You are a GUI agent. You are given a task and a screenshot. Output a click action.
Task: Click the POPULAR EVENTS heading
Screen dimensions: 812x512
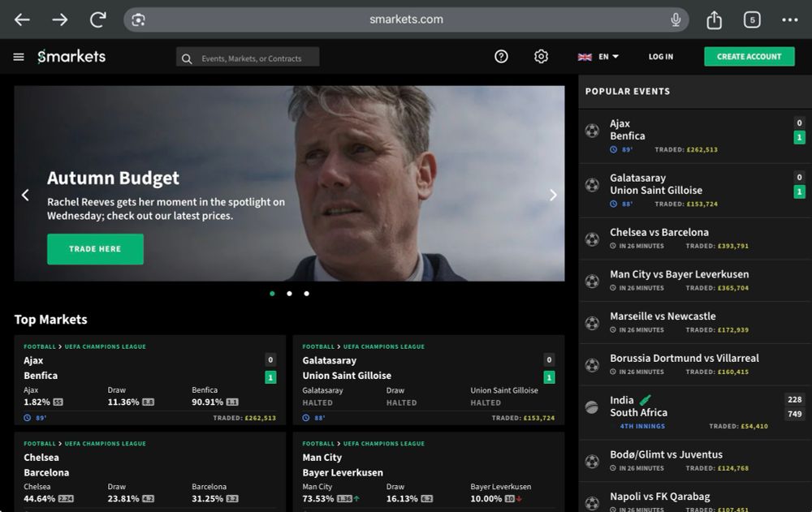[627, 92]
